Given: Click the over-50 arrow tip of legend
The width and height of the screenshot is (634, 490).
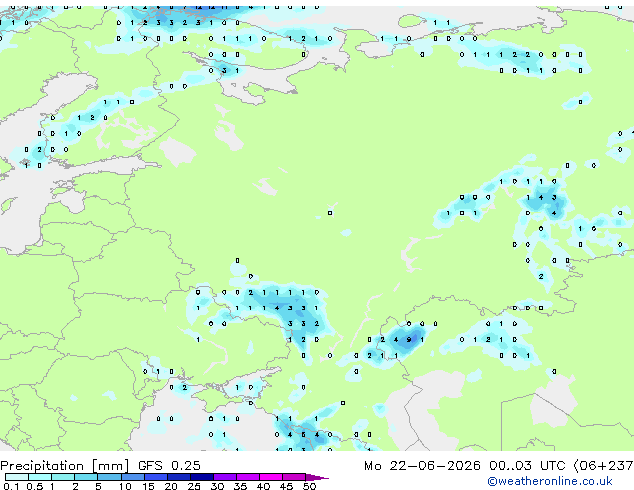Looking at the screenshot, I should [317, 477].
